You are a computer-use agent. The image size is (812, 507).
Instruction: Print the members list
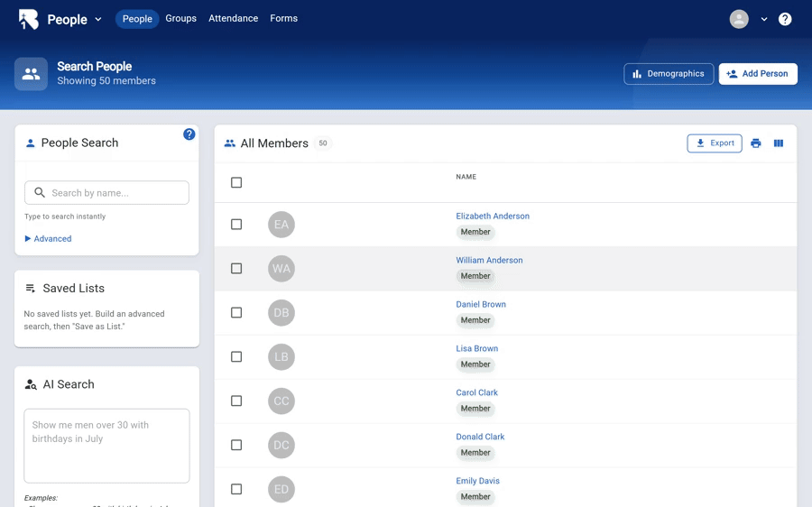pyautogui.click(x=755, y=143)
